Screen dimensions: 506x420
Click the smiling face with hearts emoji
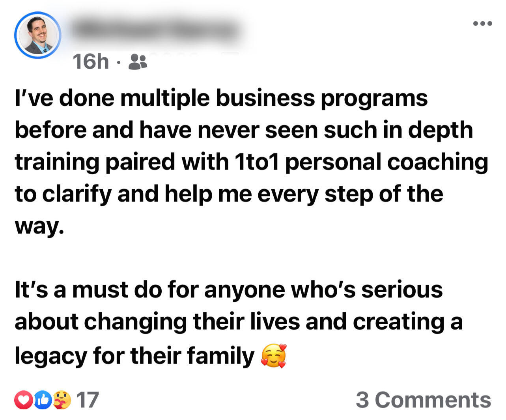[273, 355]
